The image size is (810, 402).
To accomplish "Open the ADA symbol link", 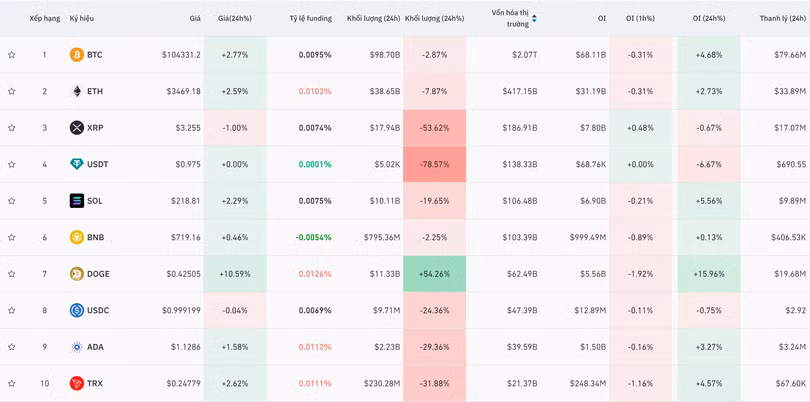I will coord(96,347).
